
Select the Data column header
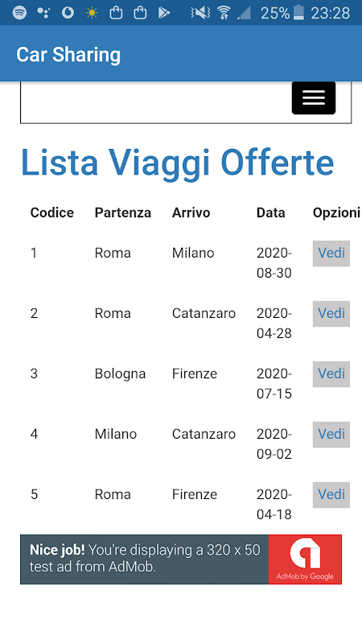coord(271,213)
